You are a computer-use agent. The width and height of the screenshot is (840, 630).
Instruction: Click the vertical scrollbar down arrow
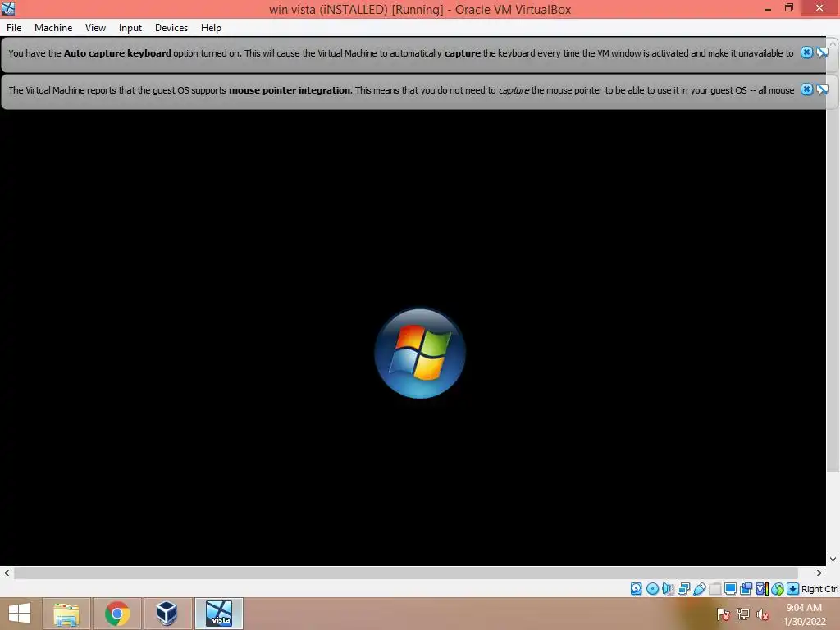click(833, 559)
